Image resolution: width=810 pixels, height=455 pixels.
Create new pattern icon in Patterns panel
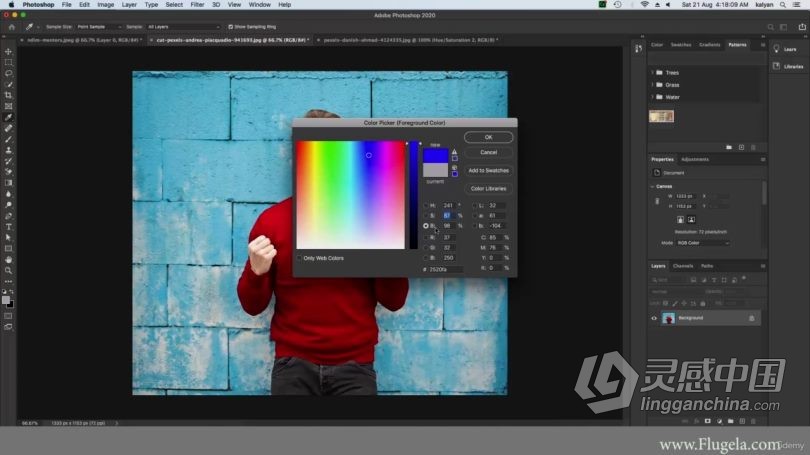coord(741,148)
